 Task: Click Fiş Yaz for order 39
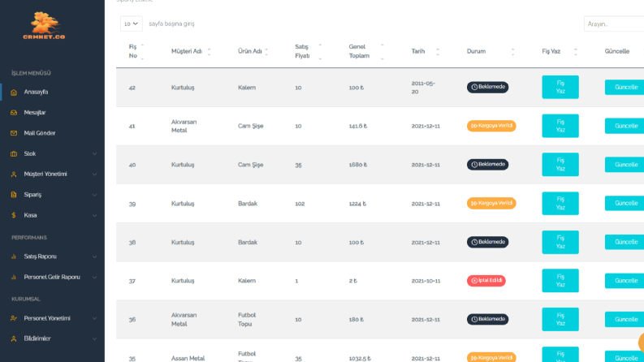(560, 203)
